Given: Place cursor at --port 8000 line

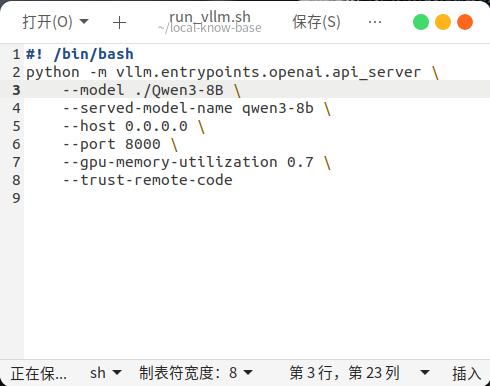Looking at the screenshot, I should [x=120, y=144].
